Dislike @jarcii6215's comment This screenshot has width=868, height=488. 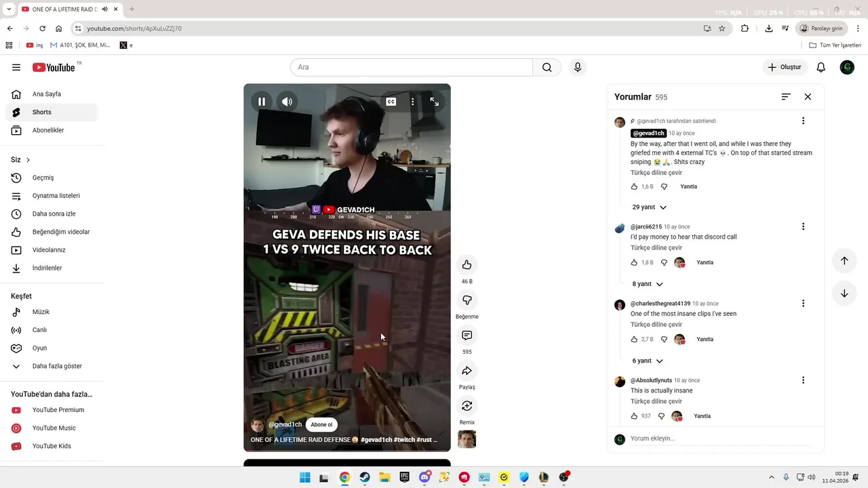point(664,262)
